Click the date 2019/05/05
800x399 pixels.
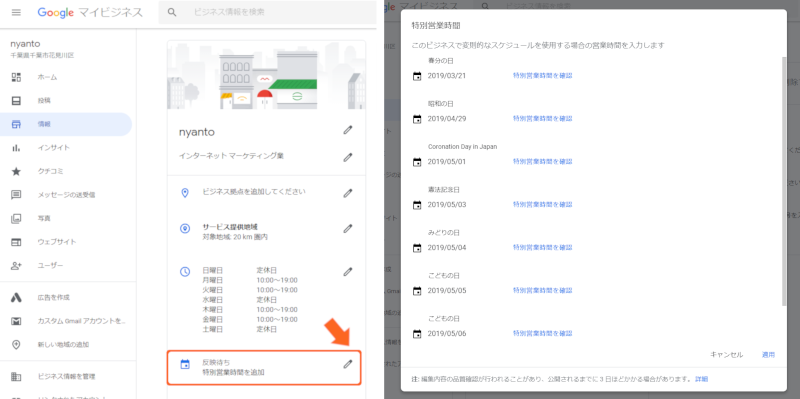(x=447, y=291)
